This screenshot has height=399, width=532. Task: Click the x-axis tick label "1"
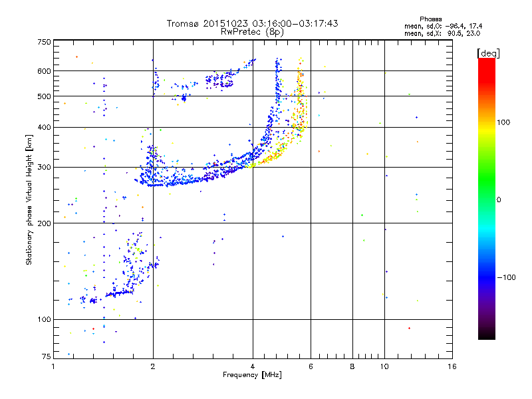coord(53,366)
